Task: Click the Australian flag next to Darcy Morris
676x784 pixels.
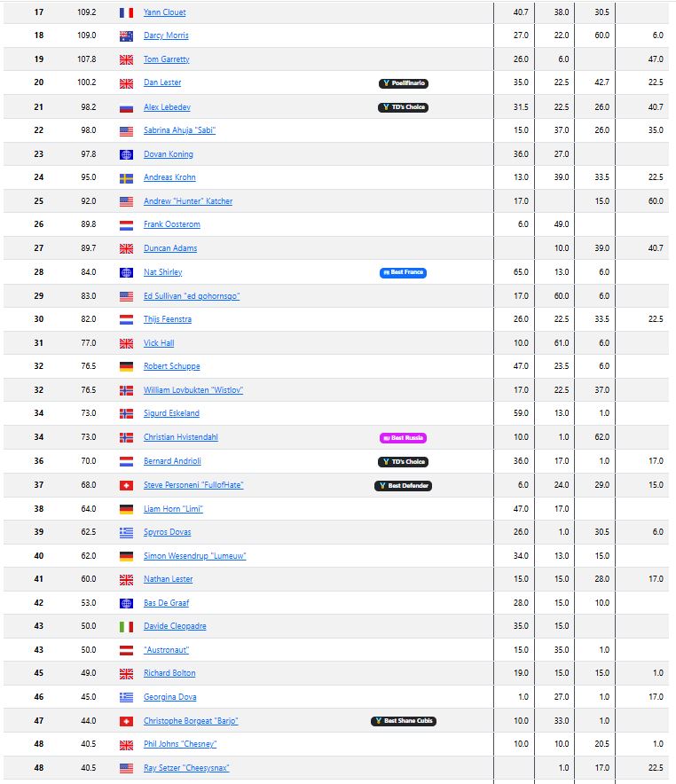Action: (126, 35)
